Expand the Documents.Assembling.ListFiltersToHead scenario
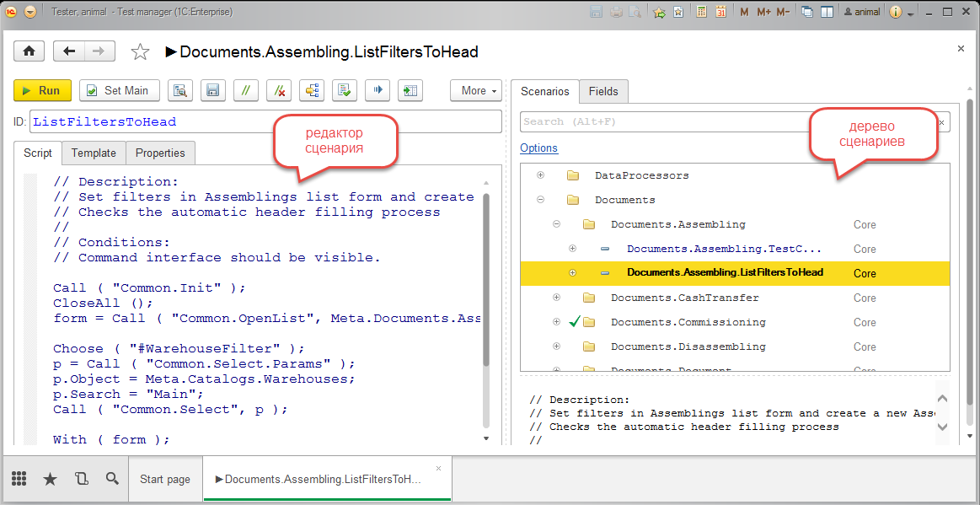This screenshot has width=980, height=505. tap(572, 273)
